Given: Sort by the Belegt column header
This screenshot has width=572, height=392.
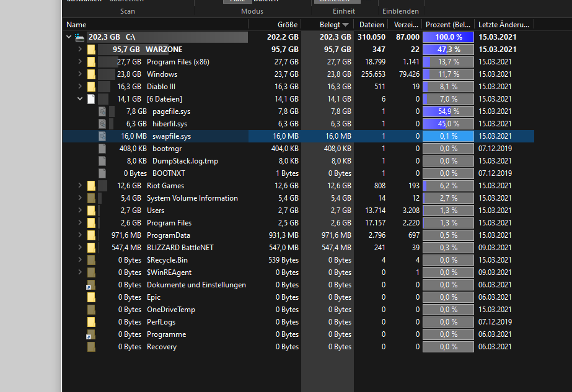Looking at the screenshot, I should pos(327,24).
